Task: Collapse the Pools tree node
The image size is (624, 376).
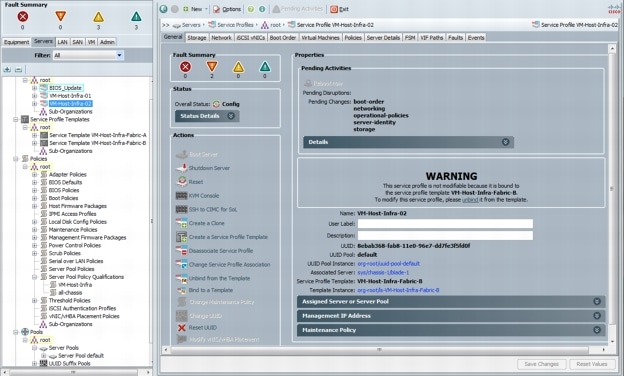Action: tap(16, 332)
